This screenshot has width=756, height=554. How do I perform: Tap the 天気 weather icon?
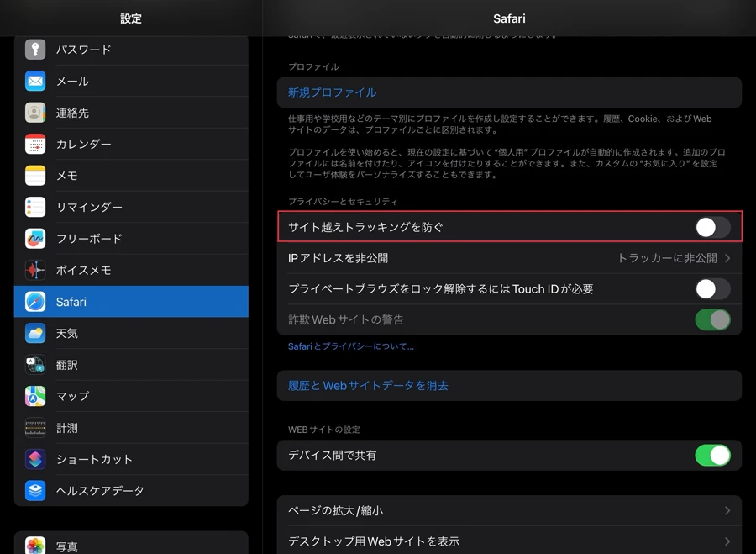(35, 334)
